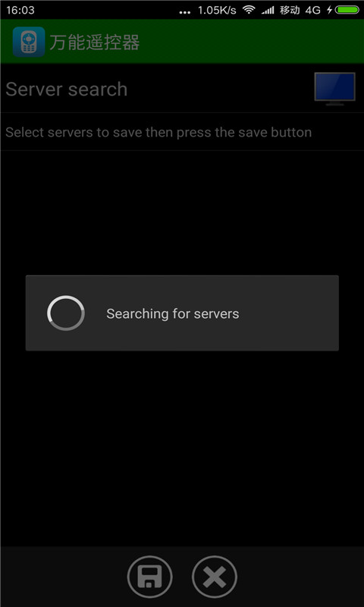
Task: Click the empty server list area
Action: coord(182,348)
